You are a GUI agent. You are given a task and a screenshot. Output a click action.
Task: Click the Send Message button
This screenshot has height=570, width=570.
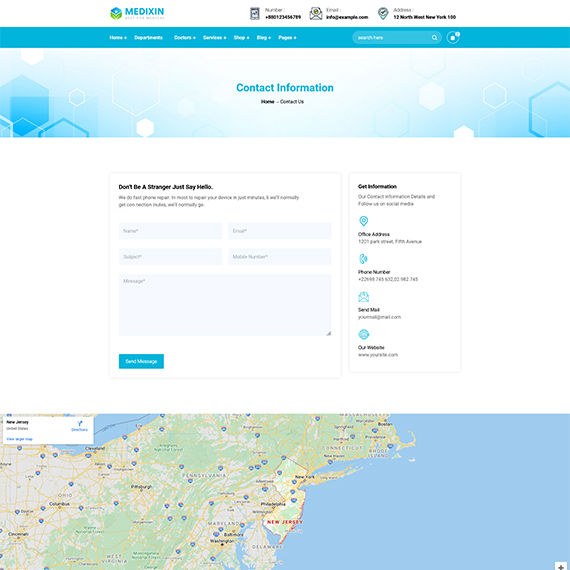141,361
